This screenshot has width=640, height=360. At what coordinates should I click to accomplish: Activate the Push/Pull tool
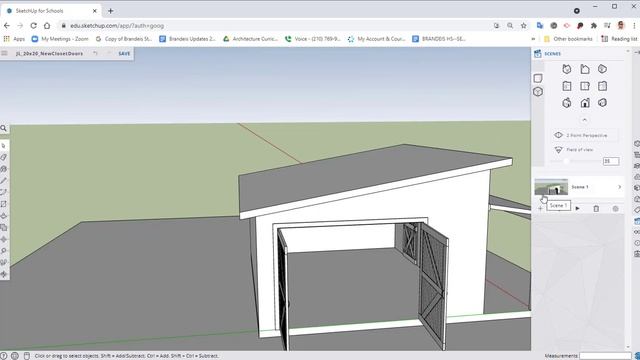click(x=4, y=216)
